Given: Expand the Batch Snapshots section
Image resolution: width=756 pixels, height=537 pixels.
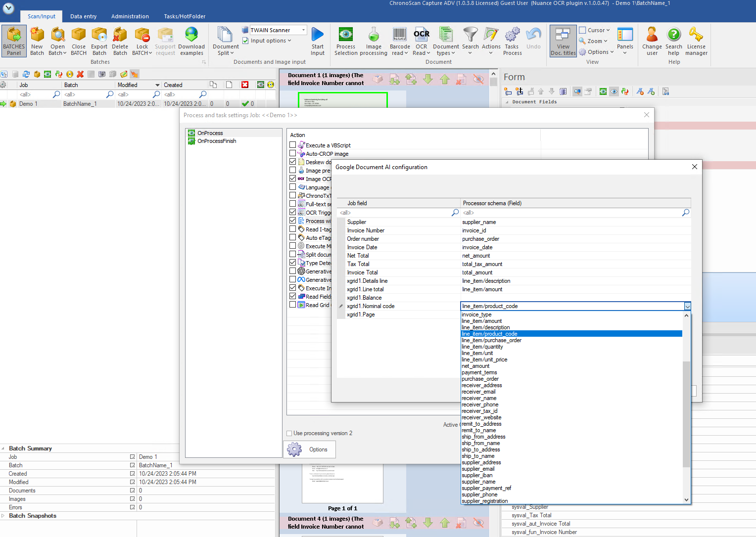Looking at the screenshot, I should pos(3,516).
